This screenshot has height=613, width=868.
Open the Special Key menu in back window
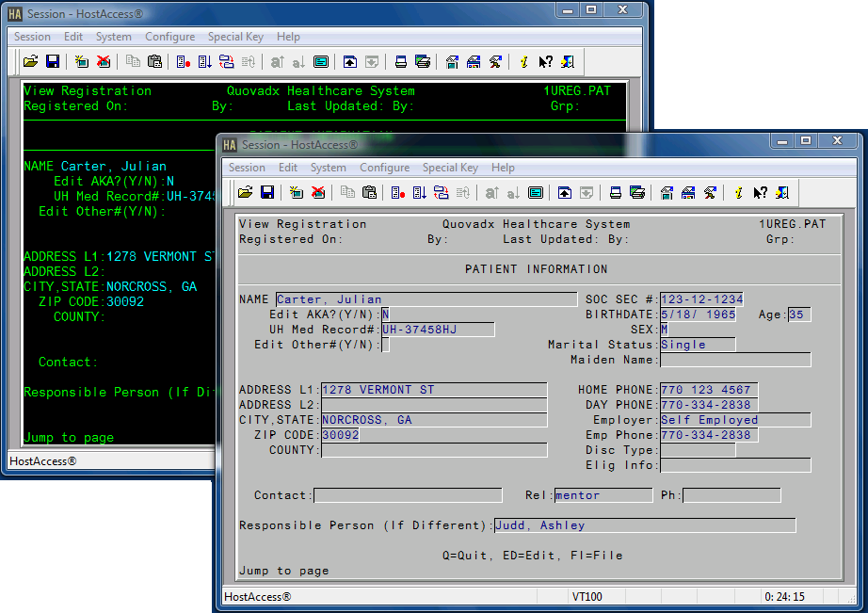click(235, 37)
